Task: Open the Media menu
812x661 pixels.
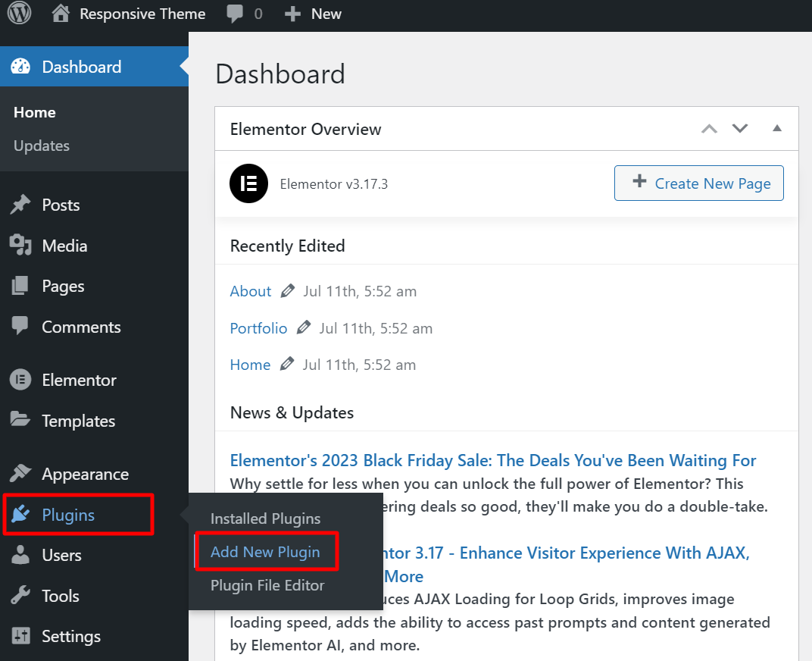Action: click(64, 246)
